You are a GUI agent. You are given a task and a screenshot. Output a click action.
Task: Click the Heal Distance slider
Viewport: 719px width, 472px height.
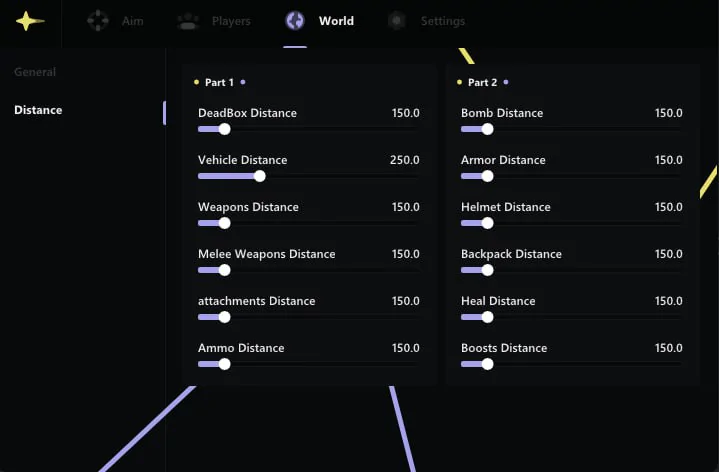(x=487, y=317)
